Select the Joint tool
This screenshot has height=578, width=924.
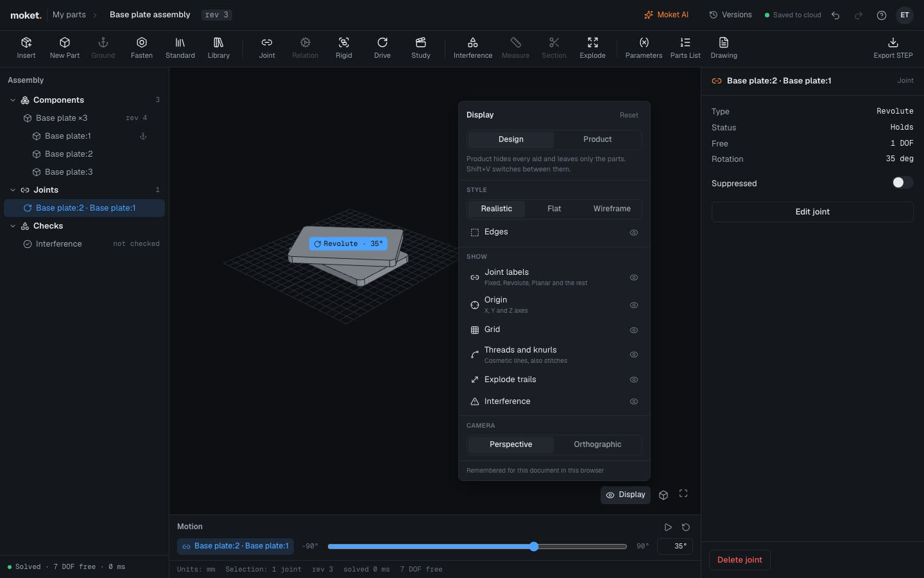(x=267, y=48)
